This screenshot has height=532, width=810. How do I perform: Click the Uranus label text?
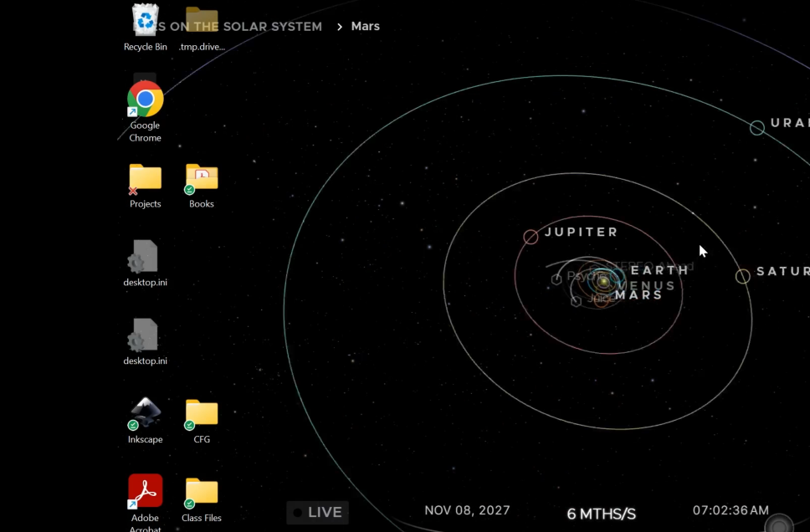(790, 122)
